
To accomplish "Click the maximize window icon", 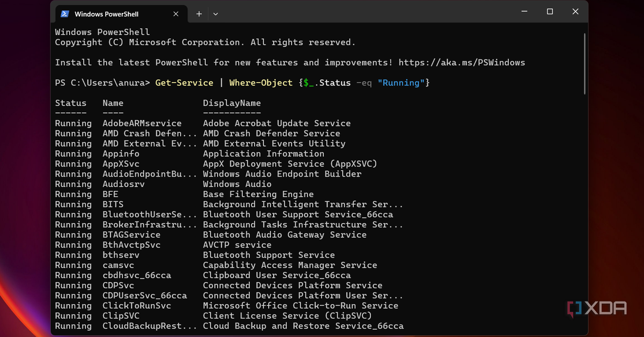I will 550,11.
